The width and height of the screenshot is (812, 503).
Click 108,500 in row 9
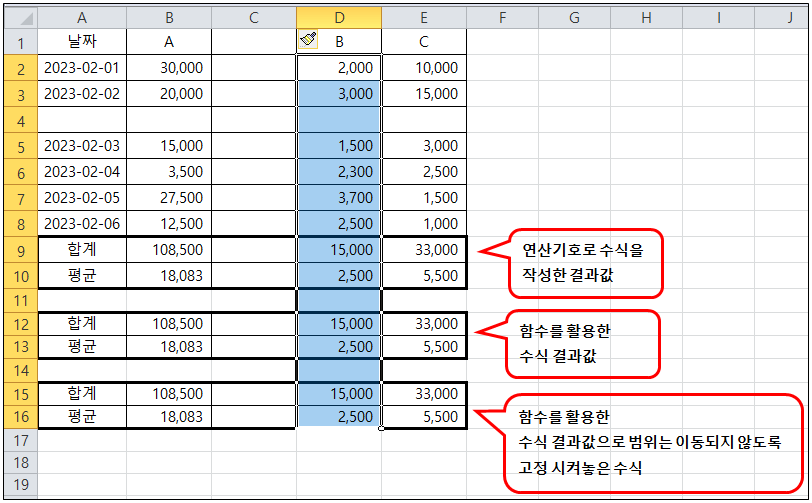[x=178, y=250]
